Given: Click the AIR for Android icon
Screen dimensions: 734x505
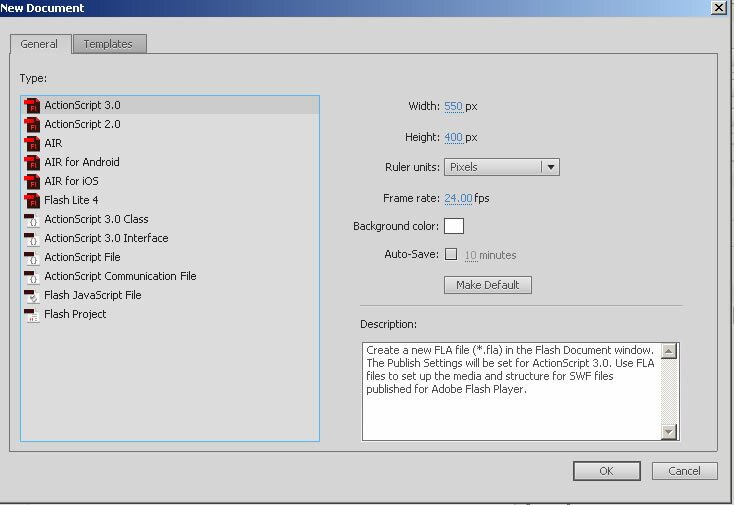Looking at the screenshot, I should [x=32, y=162].
